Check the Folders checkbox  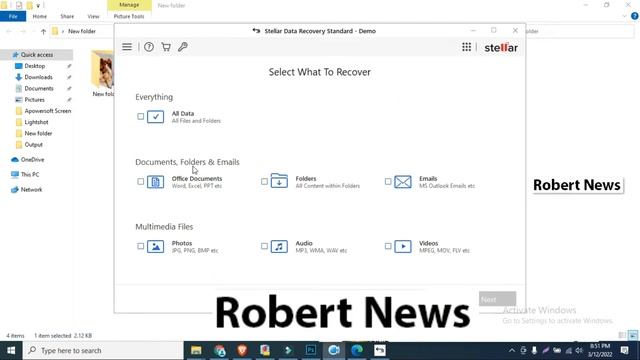point(264,182)
